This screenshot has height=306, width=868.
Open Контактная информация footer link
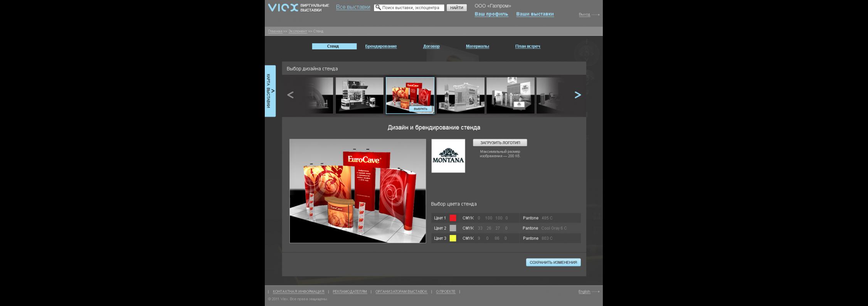point(298,292)
